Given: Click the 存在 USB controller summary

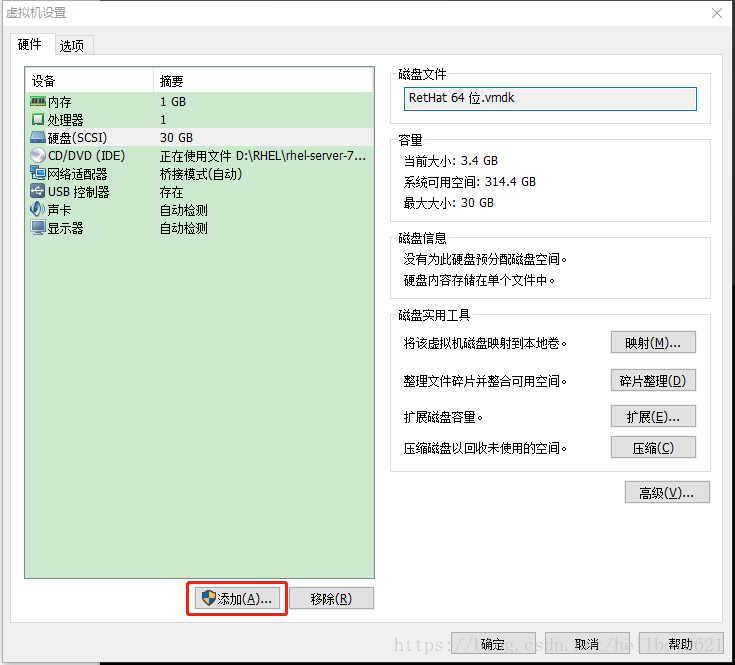Looking at the screenshot, I should point(172,192).
